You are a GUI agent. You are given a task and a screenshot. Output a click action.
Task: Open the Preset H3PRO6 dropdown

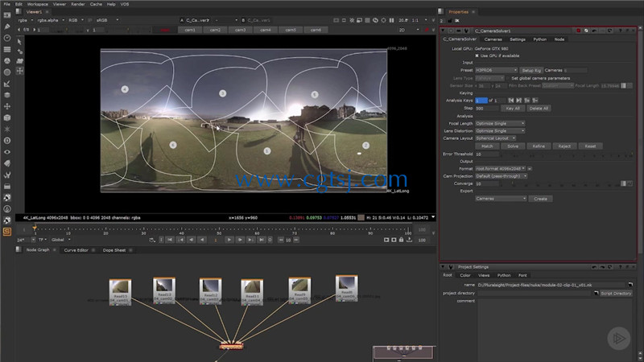click(496, 70)
